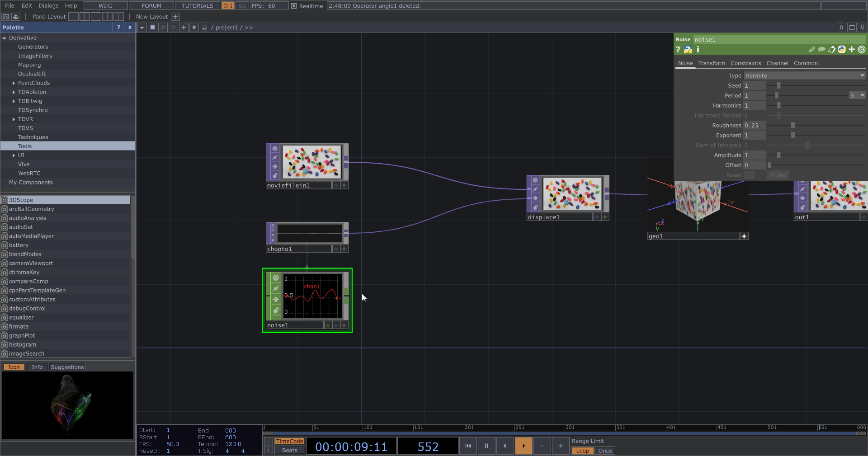
Task: Pause playback in the timeline
Action: point(486,446)
